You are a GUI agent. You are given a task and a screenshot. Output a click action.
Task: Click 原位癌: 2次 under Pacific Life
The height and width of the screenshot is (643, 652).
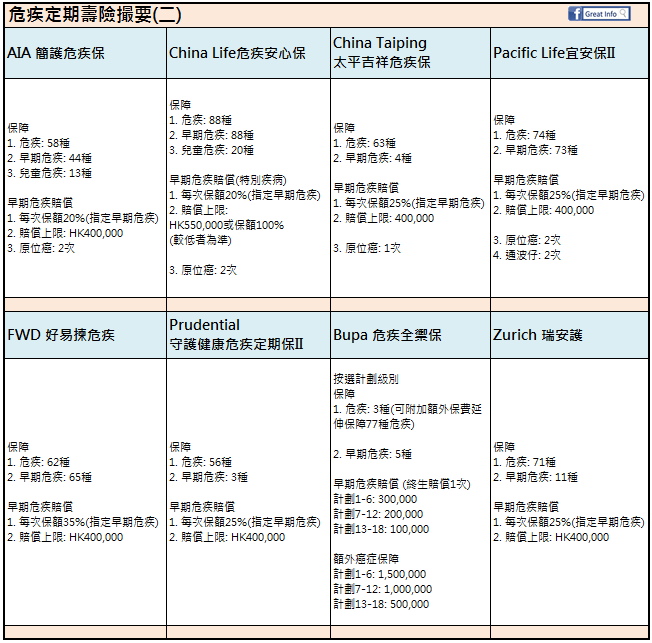(527, 240)
